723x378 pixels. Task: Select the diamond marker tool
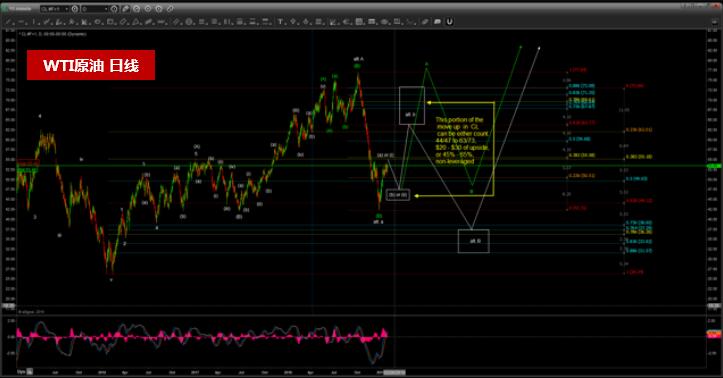coord(293,22)
